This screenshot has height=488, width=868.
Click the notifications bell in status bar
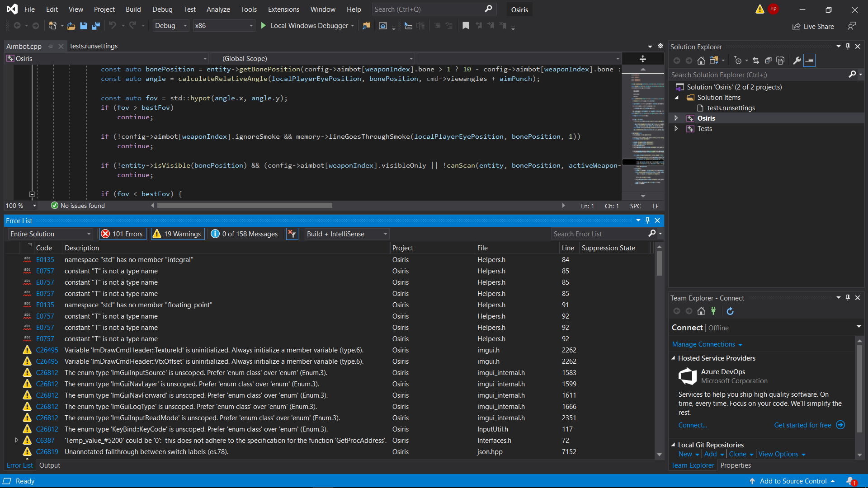click(850, 481)
